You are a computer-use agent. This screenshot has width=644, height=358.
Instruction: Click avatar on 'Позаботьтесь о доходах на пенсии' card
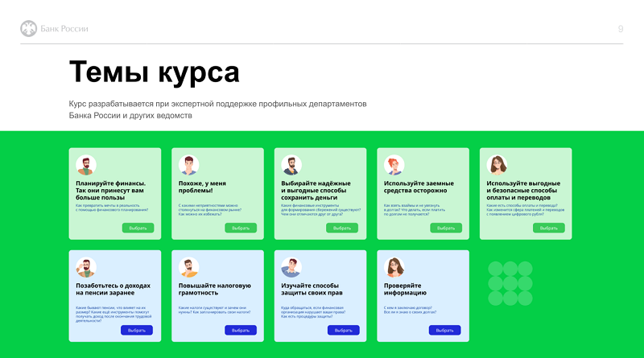[x=86, y=268]
